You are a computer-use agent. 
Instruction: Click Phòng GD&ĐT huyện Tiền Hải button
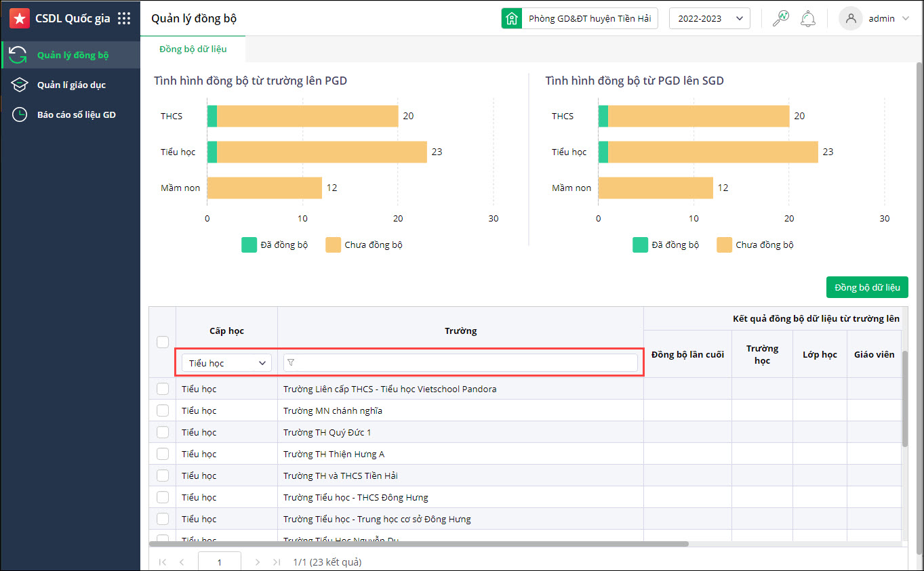[589, 18]
